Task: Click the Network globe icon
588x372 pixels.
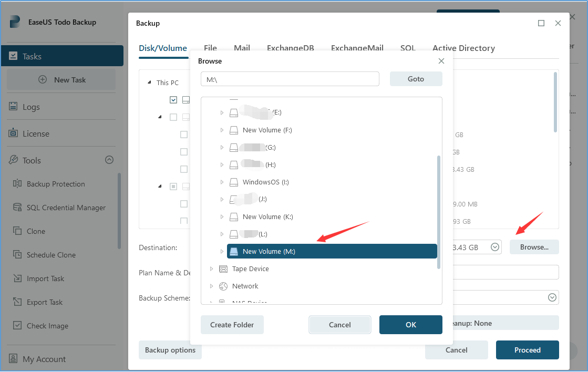Action: coord(223,286)
